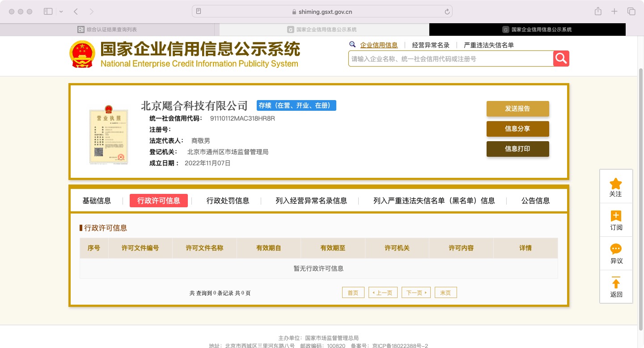
Task: Go back with the Safari back arrow
Action: pos(76,12)
